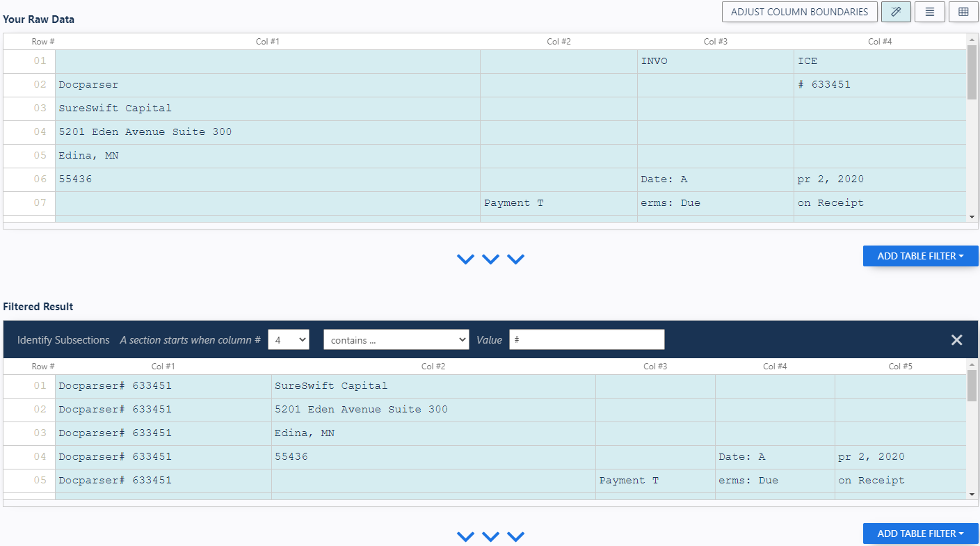
Task: Select the row lines view icon
Action: (x=930, y=12)
